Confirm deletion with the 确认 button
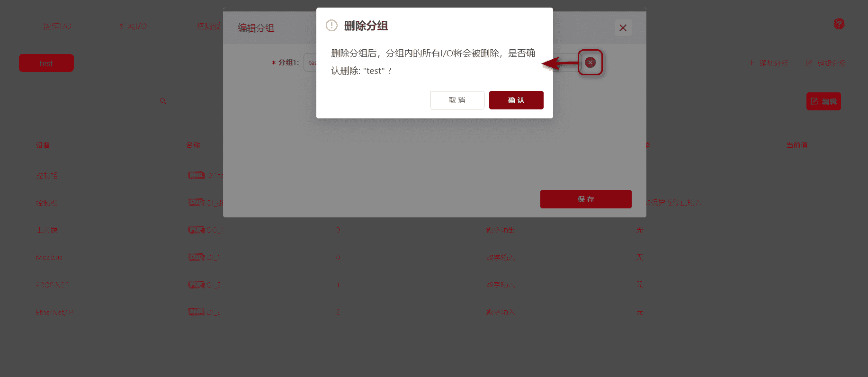Screen dimensions: 868x377 click(x=516, y=100)
